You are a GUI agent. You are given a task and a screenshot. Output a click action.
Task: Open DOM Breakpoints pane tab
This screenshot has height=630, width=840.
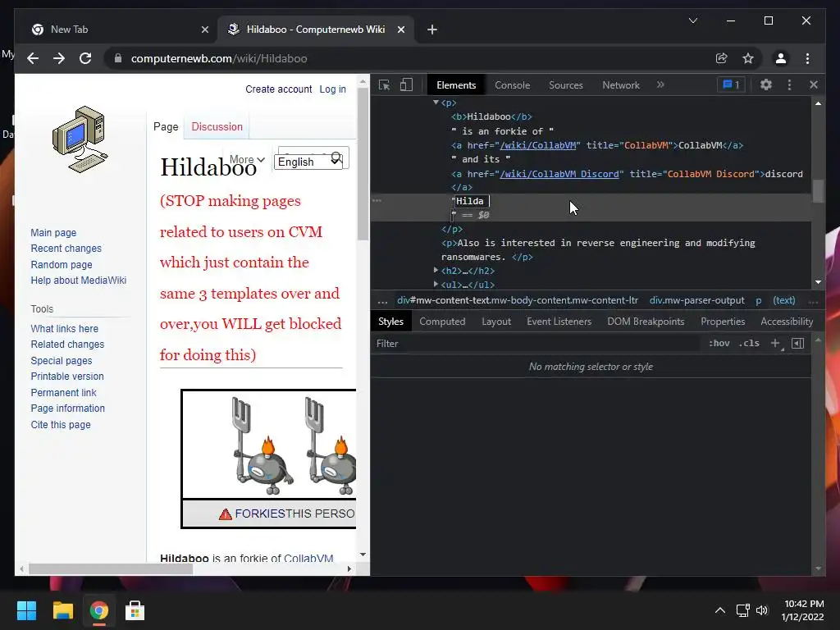tap(646, 321)
